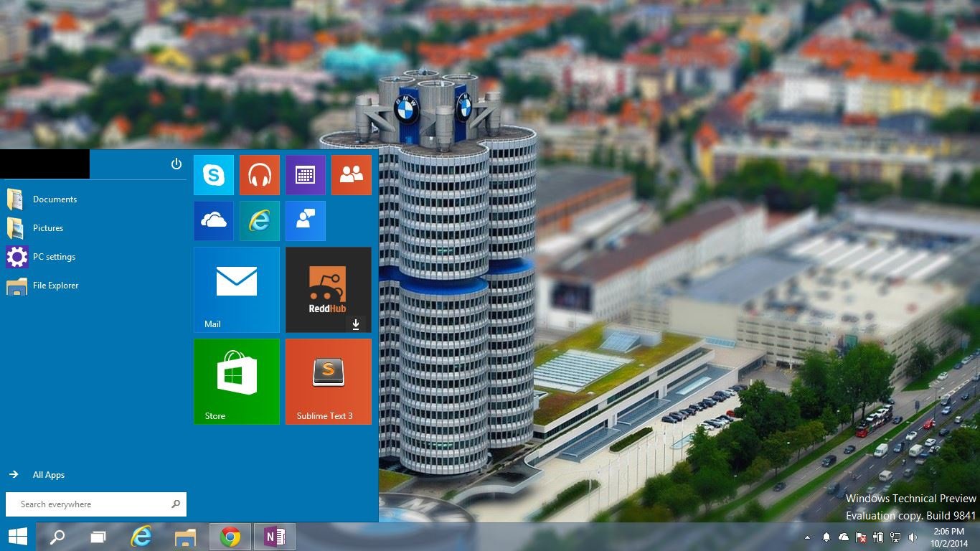Launch OneNote from the taskbar

[273, 536]
